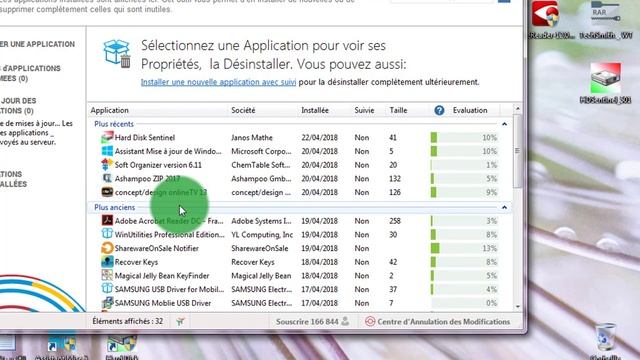The image size is (640, 360).
Task: Click YL Computing, Inc company cell
Action: pyautogui.click(x=262, y=235)
